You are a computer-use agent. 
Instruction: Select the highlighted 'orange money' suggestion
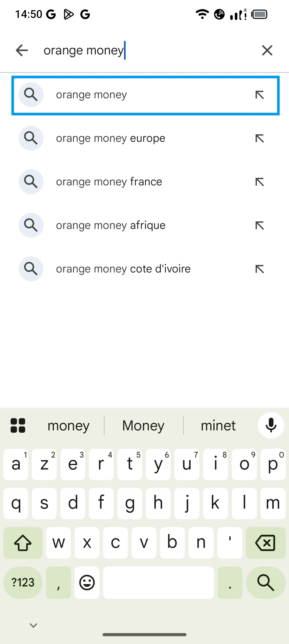point(91,95)
